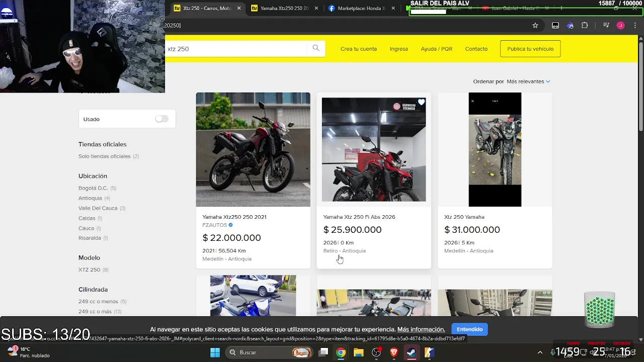Click Publica tu vehículo button
This screenshot has height=362, width=644.
[530, 49]
